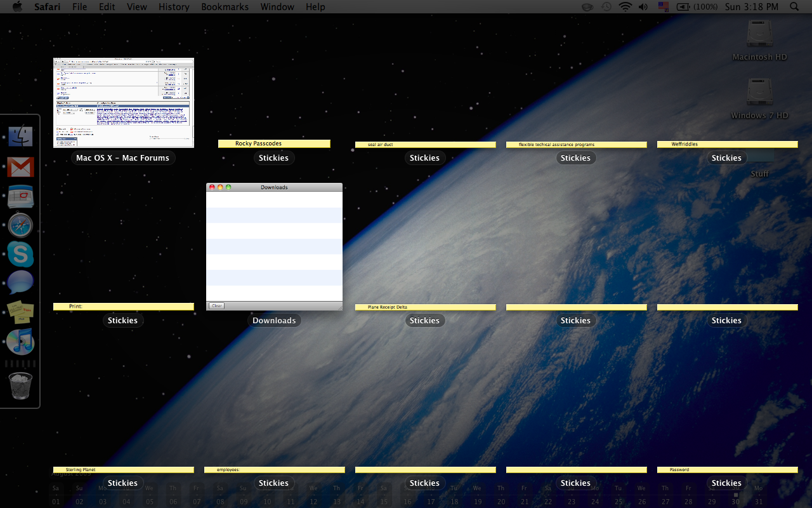Select the Windows 7 HD drive icon
Image resolution: width=812 pixels, height=508 pixels.
coord(759,92)
